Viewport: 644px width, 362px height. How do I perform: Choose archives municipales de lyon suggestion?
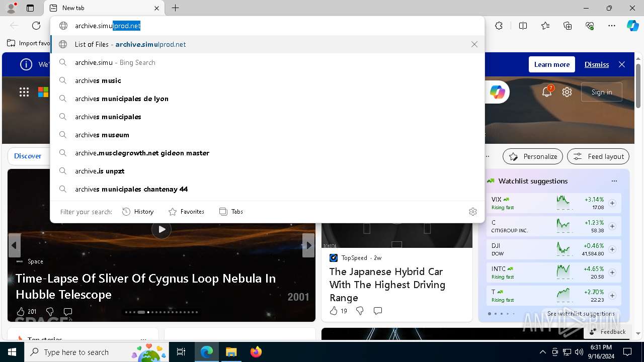[267, 99]
